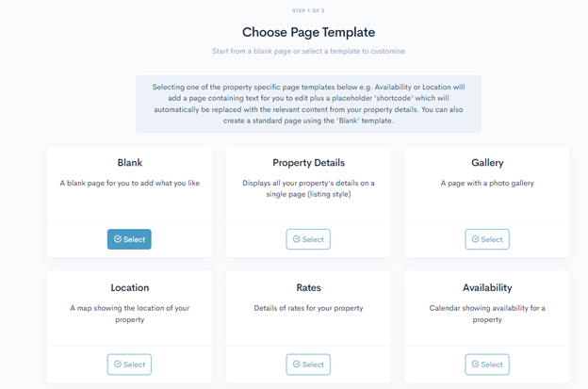Select the Property Details template

[x=308, y=239]
